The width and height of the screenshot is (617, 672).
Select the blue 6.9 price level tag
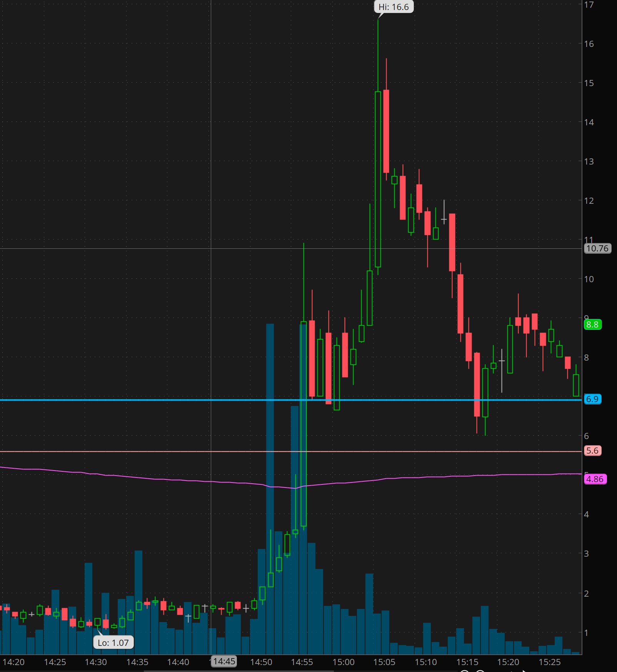click(593, 399)
